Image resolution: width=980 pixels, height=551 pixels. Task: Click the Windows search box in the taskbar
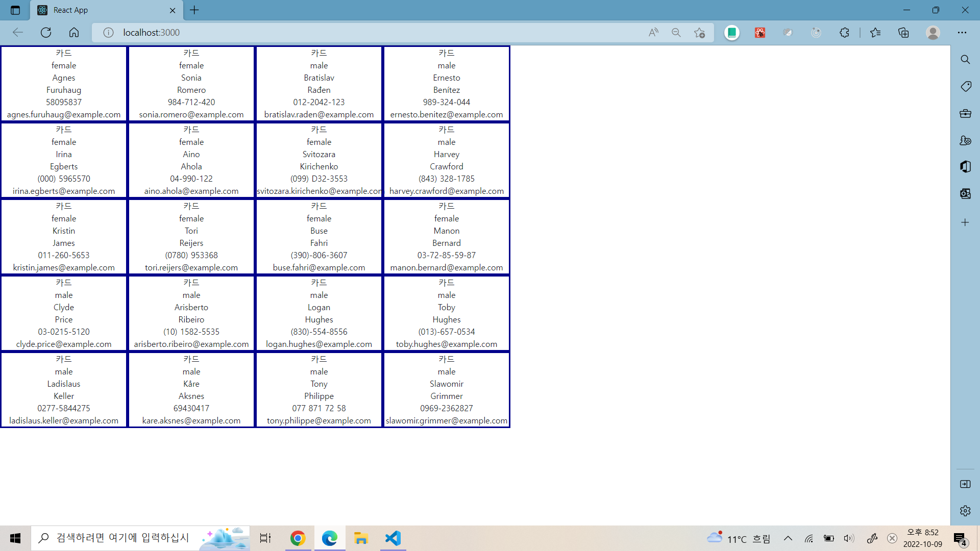(x=122, y=538)
